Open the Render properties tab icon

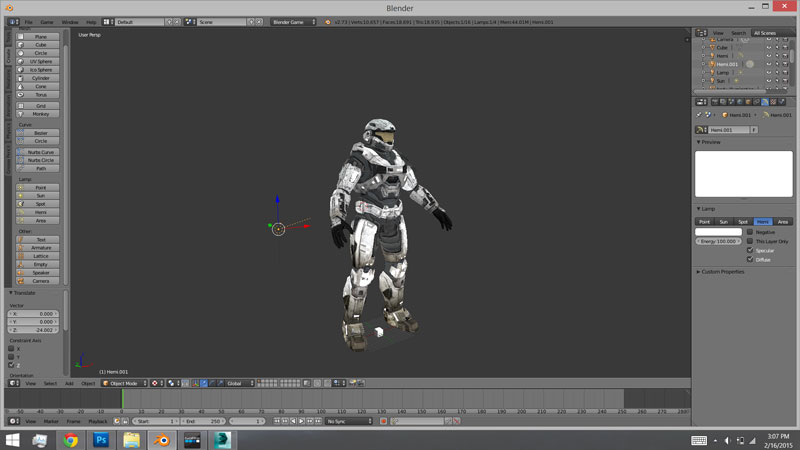click(x=715, y=102)
